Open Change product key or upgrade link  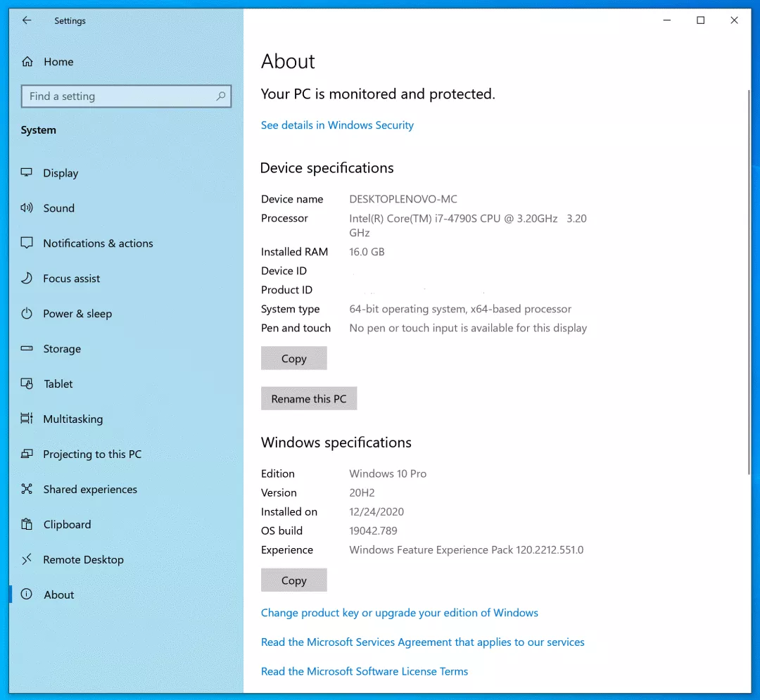(x=400, y=613)
